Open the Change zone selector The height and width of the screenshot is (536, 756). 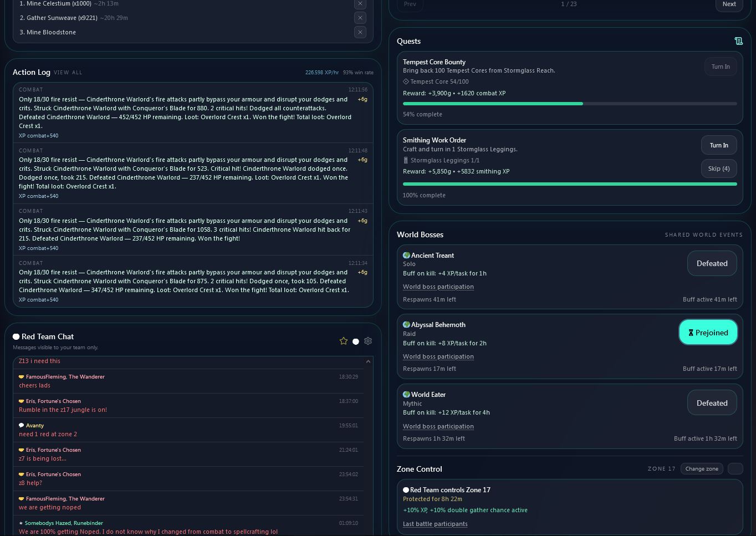click(702, 469)
